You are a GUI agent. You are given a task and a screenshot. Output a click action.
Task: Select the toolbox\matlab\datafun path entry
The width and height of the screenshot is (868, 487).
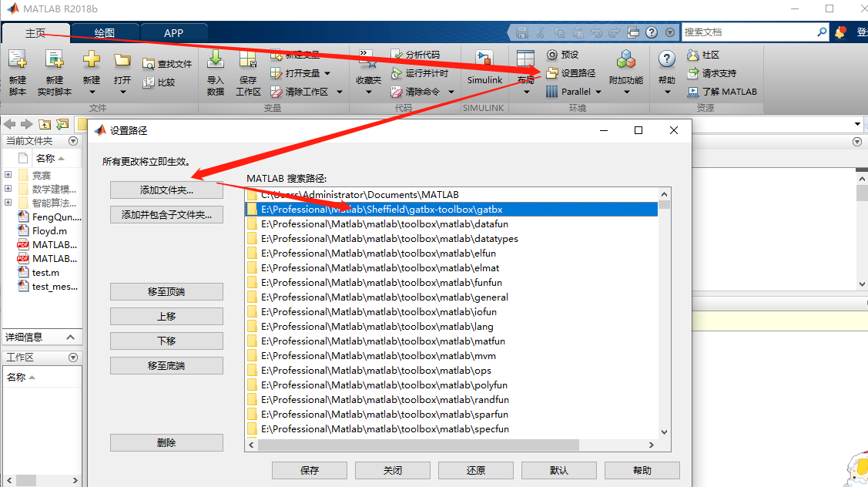coord(451,223)
